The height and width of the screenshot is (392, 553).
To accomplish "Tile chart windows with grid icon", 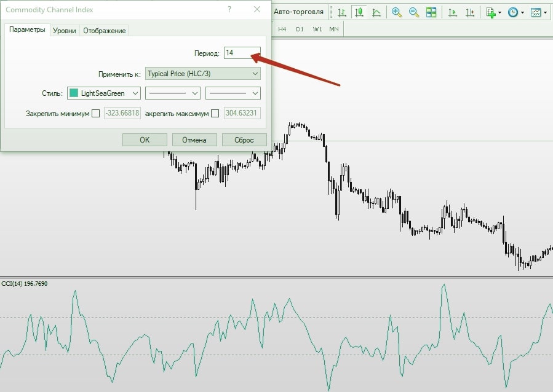I will pos(431,12).
